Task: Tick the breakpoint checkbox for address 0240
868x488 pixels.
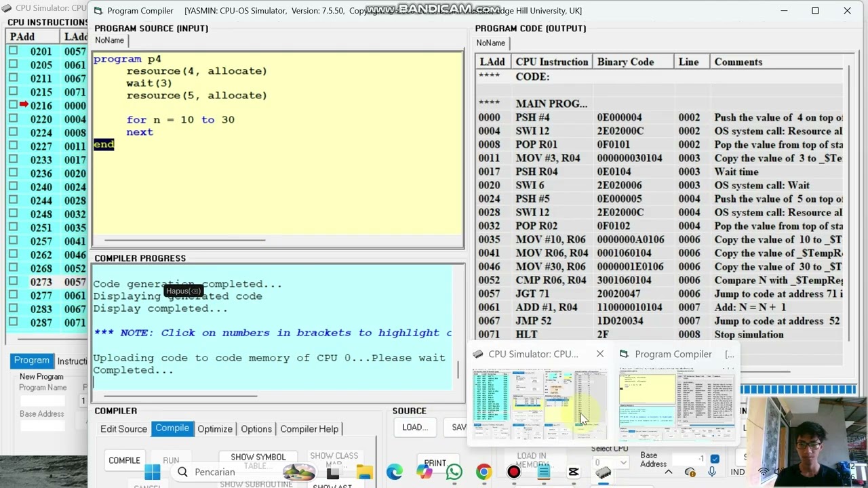Action: (x=13, y=186)
